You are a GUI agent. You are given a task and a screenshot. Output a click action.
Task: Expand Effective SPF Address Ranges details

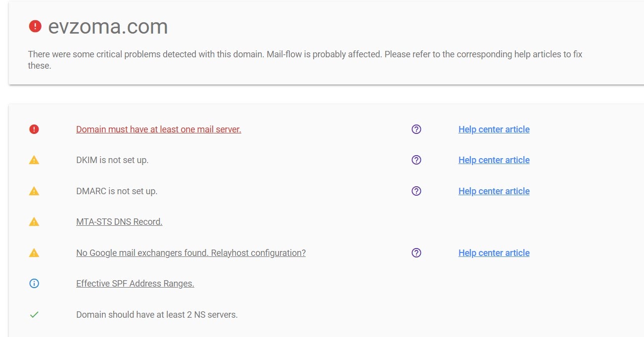[135, 284]
